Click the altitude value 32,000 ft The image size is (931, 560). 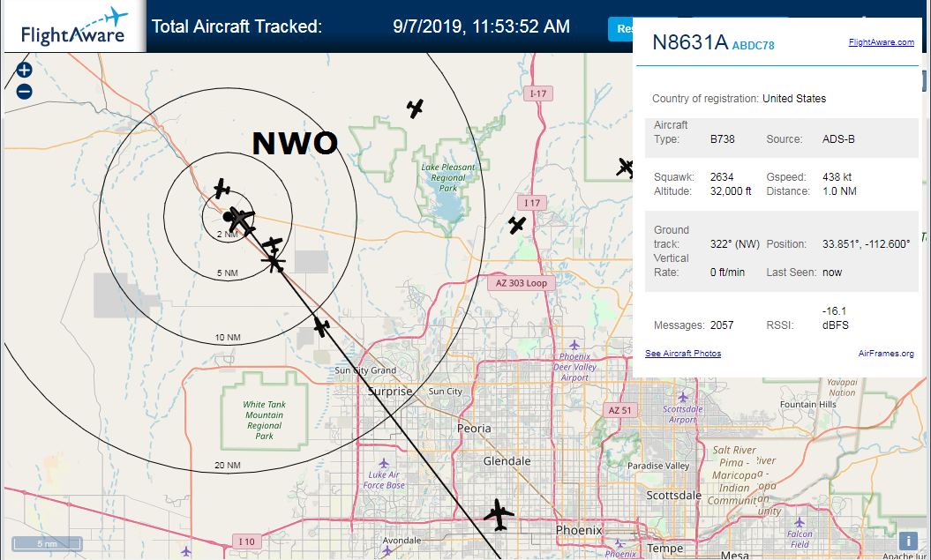731,191
